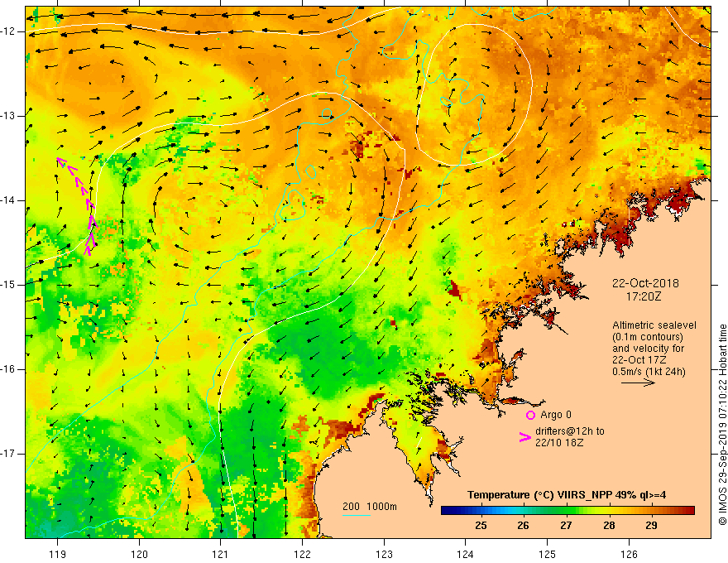Click the longitude axis label '120'
The image size is (728, 563).
(x=139, y=554)
